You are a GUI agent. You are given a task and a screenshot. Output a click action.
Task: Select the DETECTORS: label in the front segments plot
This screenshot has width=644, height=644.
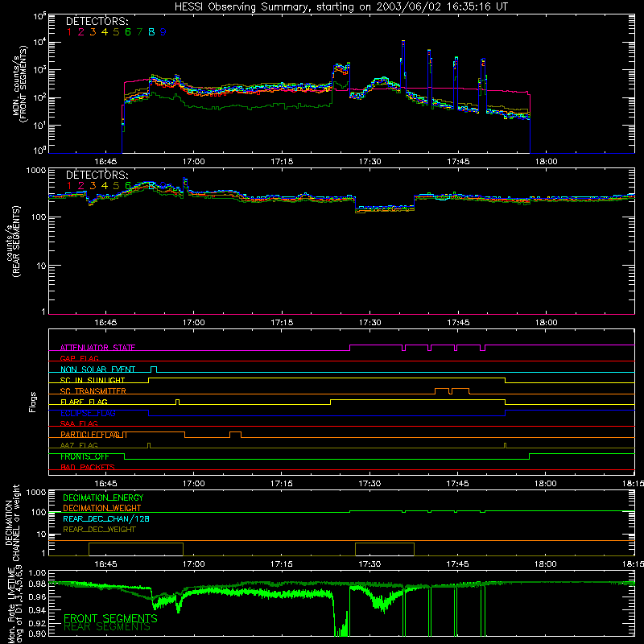coord(97,21)
